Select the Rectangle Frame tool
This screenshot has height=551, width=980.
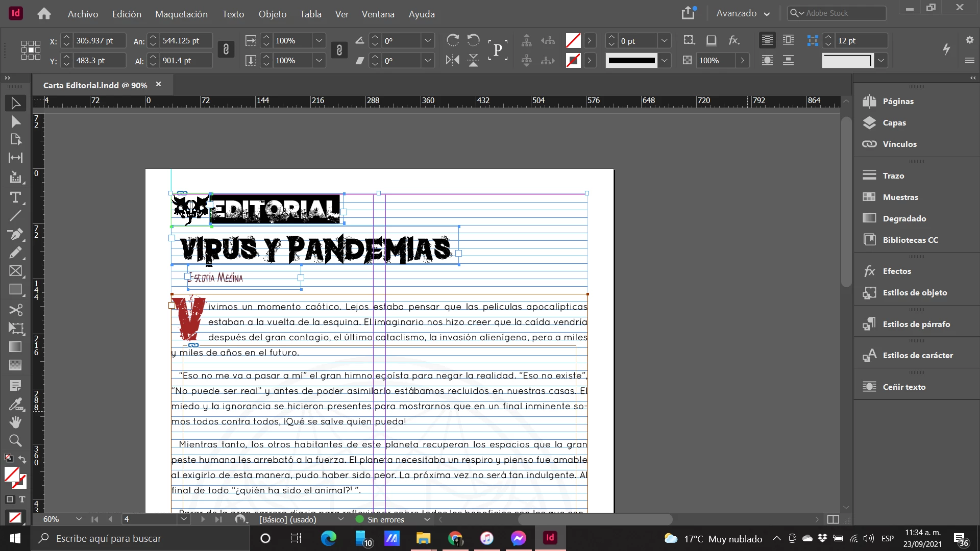point(15,271)
